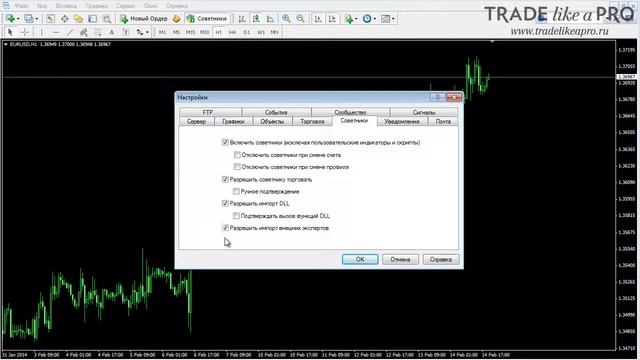Click the Отмена button
The image size is (640, 360).
click(x=400, y=260)
